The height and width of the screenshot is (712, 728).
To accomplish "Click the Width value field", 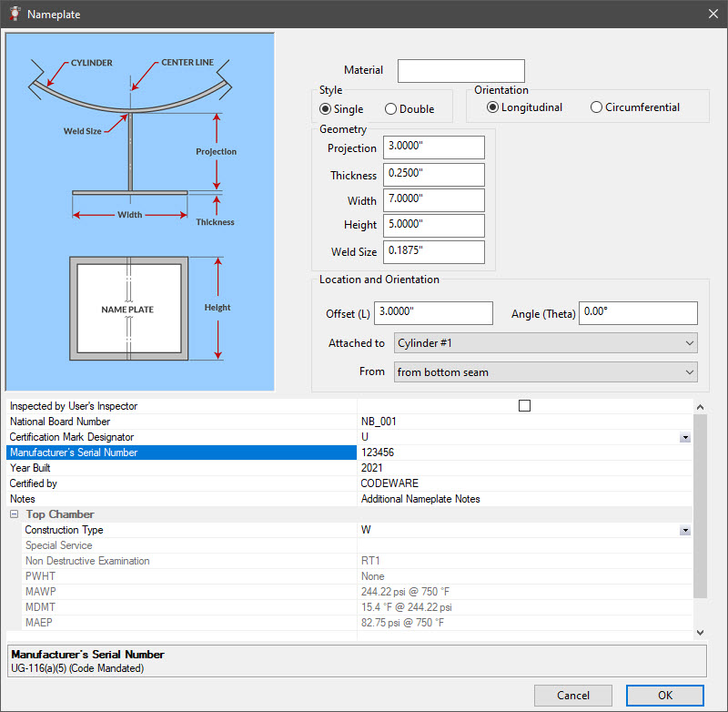I will 434,200.
